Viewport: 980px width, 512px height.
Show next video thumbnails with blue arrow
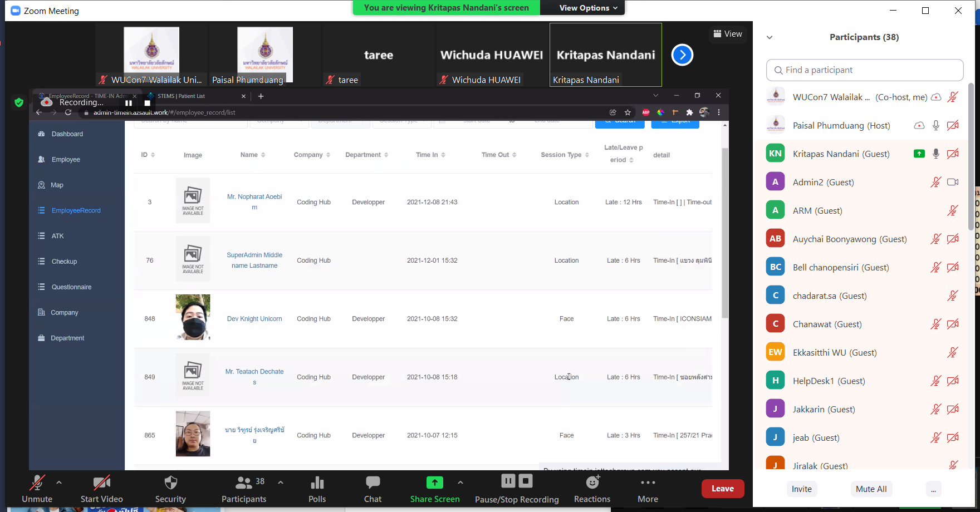pos(682,55)
